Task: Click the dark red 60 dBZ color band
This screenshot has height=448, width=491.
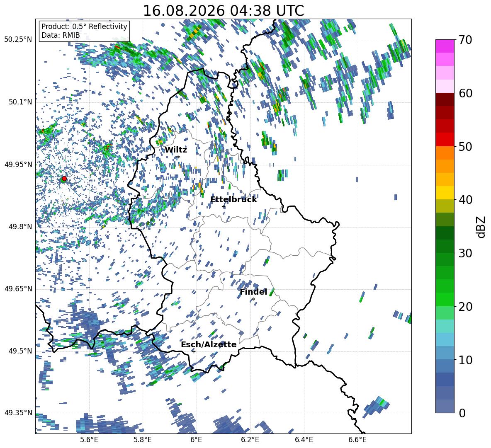Action: (x=445, y=99)
